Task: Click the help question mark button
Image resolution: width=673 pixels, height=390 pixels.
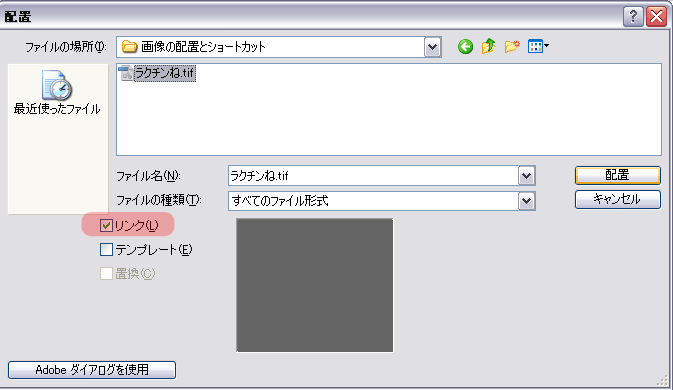Action: 633,17
